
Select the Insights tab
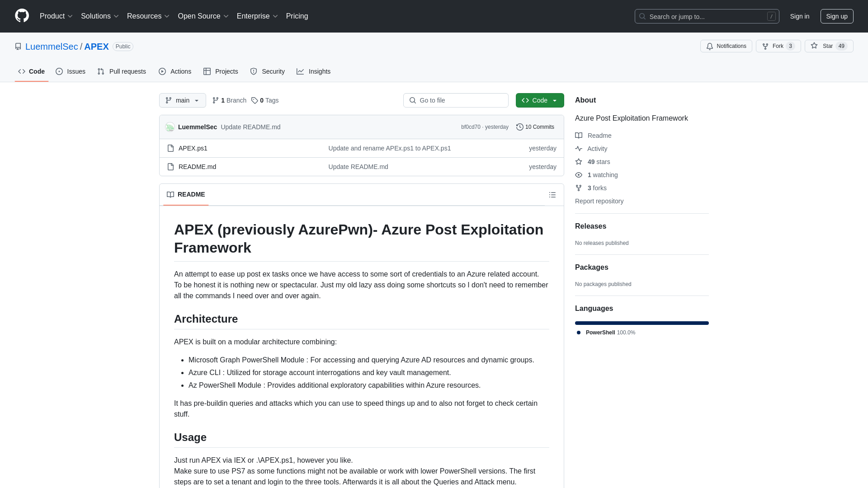[x=313, y=71]
